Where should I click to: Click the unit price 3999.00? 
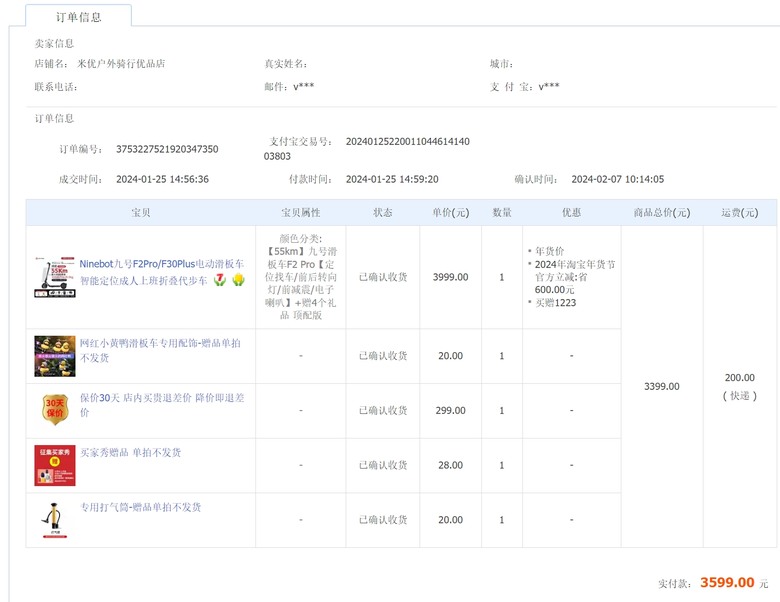pos(451,277)
